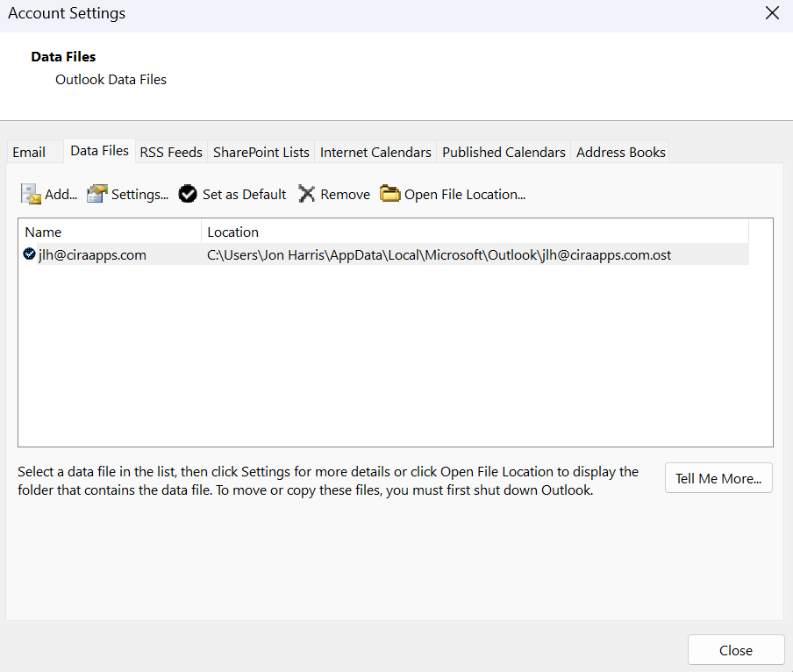Click the default checkmark beside jlh@ciraapps.com

coord(30,254)
